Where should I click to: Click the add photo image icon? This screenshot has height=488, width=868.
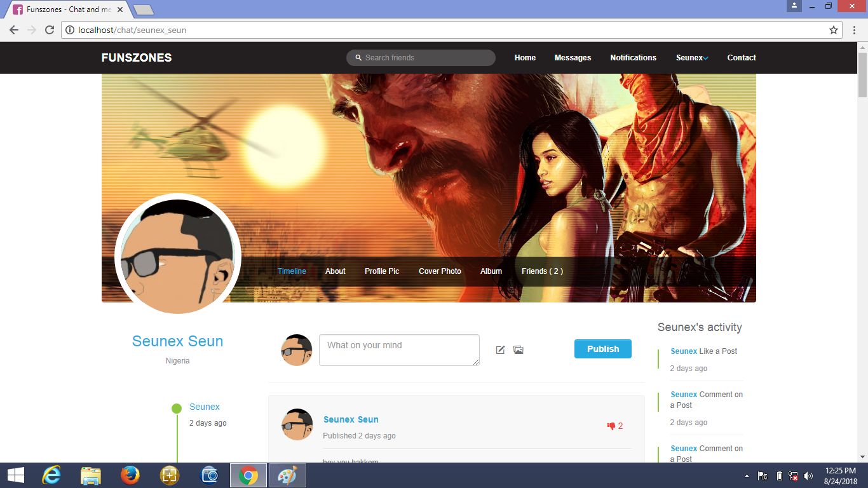pyautogui.click(x=519, y=350)
